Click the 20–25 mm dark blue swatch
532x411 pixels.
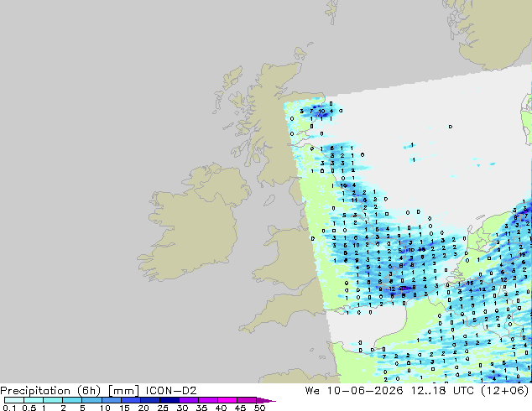tap(150, 400)
